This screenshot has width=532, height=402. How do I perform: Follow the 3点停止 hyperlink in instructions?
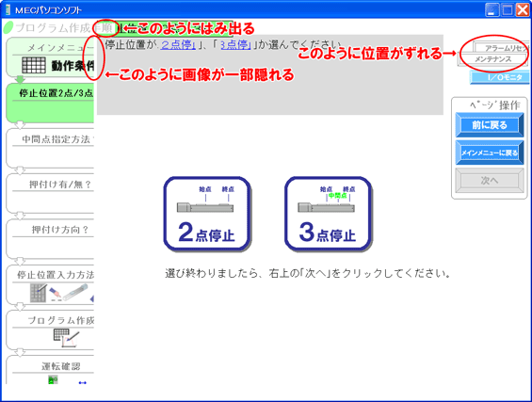(x=235, y=45)
